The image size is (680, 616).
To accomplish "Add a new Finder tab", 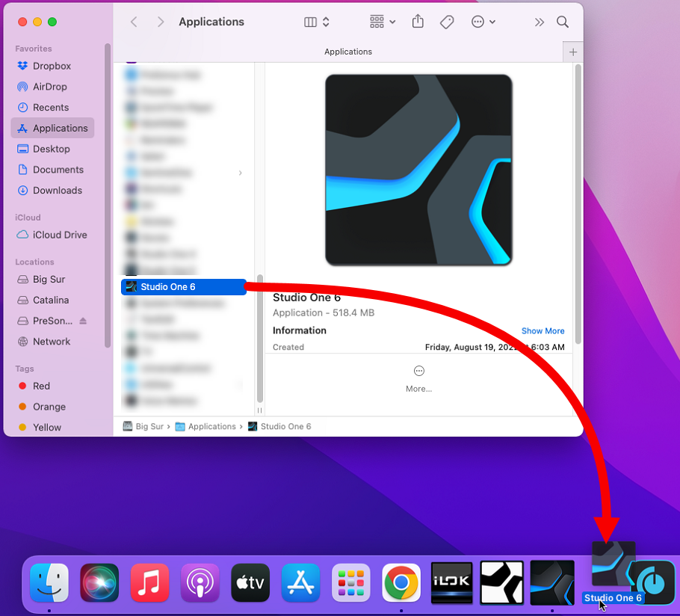I will tap(573, 52).
